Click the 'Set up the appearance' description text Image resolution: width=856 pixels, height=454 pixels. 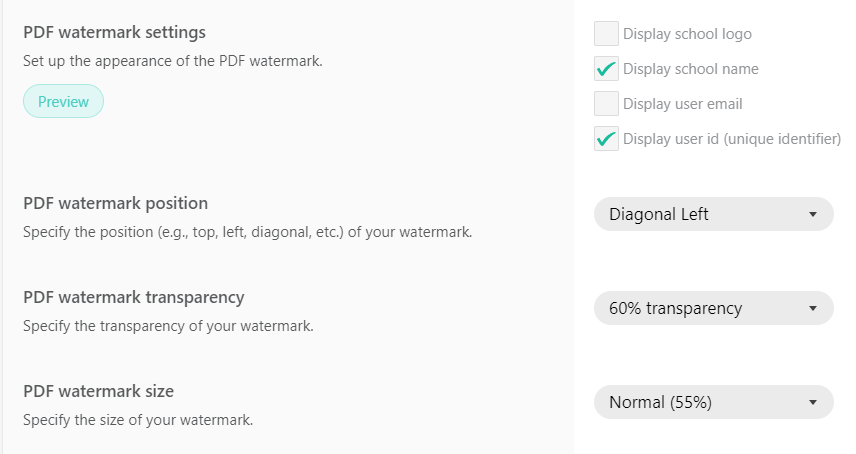[x=172, y=60]
